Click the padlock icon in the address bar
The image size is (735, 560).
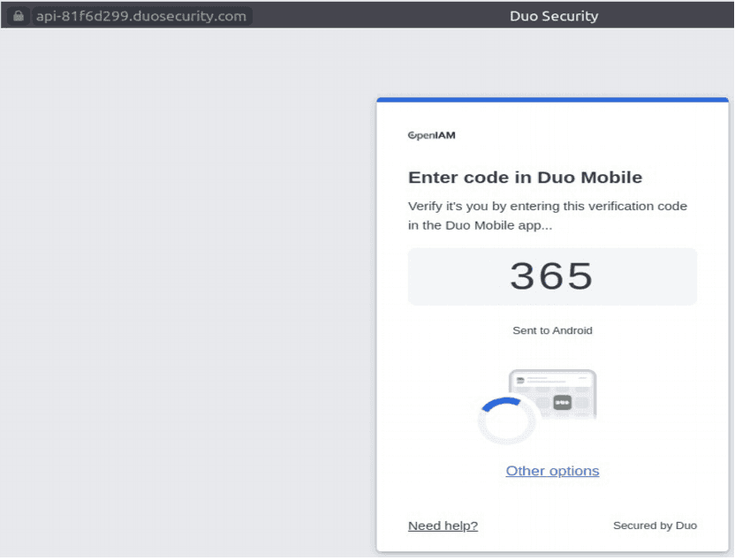pyautogui.click(x=19, y=16)
